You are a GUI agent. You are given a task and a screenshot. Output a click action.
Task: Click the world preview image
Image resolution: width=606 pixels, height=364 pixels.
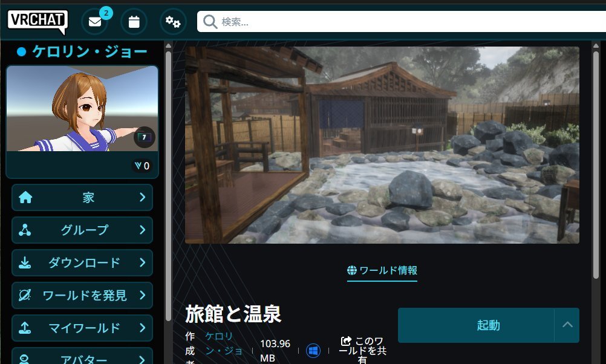click(382, 145)
